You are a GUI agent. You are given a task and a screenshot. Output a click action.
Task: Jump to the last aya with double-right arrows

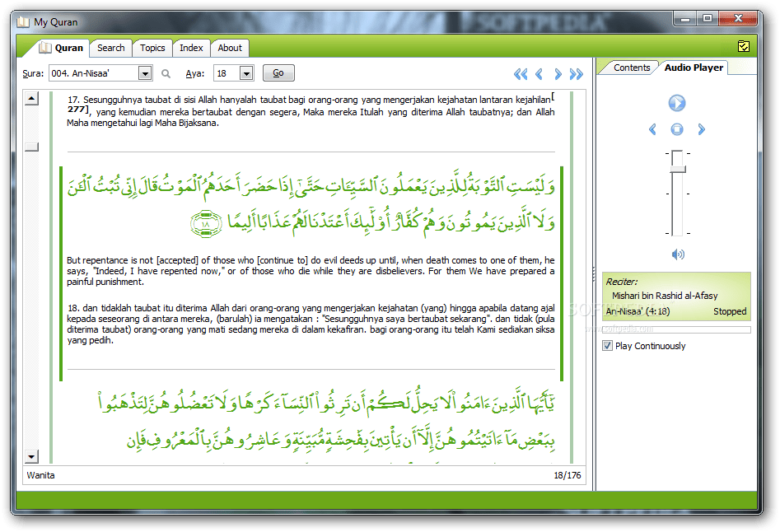click(577, 73)
